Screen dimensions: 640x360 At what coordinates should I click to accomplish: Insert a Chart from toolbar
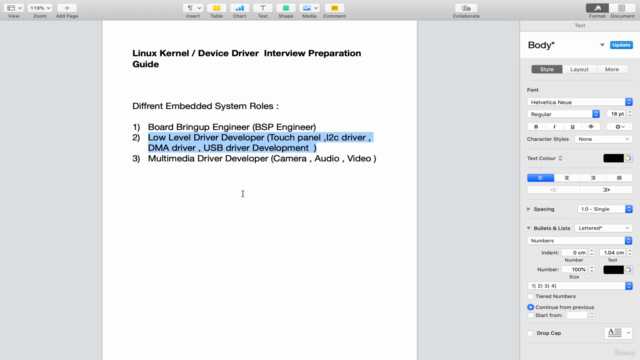[x=240, y=8]
